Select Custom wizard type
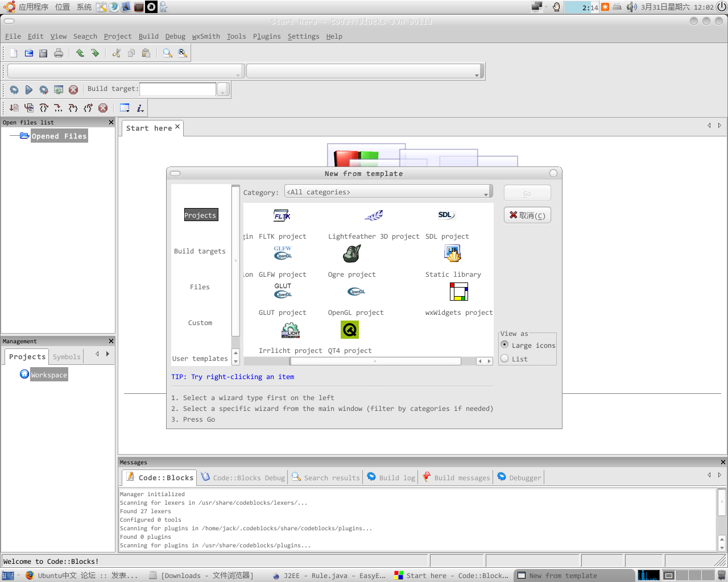 [x=200, y=323]
